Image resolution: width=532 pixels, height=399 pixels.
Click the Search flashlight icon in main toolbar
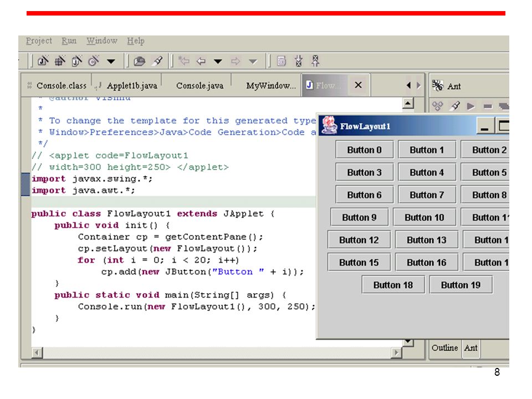point(157,61)
